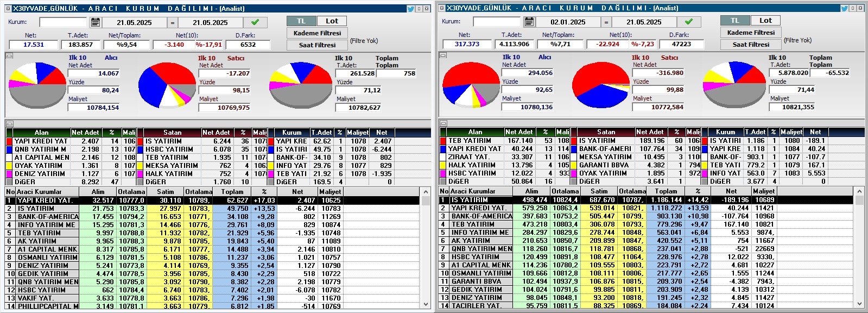This screenshot has height=313, width=868.
Task: Click the white swatch beside A1 CAPITAL MEN
Action: point(9,158)
